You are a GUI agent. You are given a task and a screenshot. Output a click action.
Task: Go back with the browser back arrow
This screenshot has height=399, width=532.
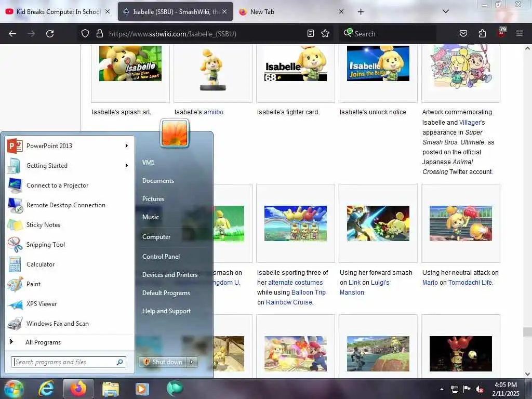tap(12, 34)
